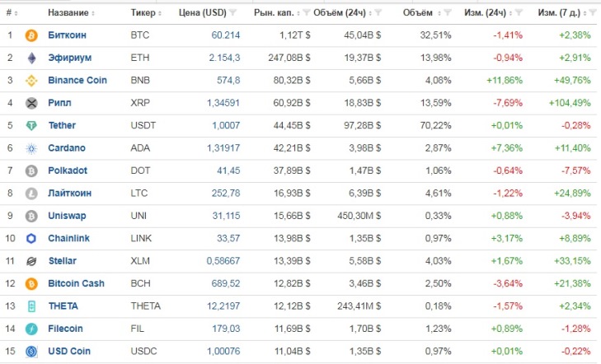Click the Uniswap gray icon
The height and width of the screenshot is (364, 601).
pyautogui.click(x=31, y=217)
